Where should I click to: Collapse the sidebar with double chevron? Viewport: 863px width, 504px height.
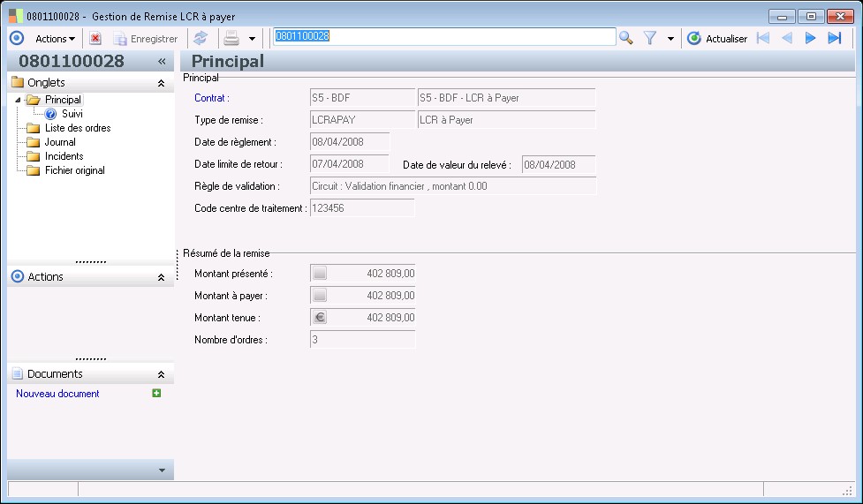pyautogui.click(x=162, y=62)
